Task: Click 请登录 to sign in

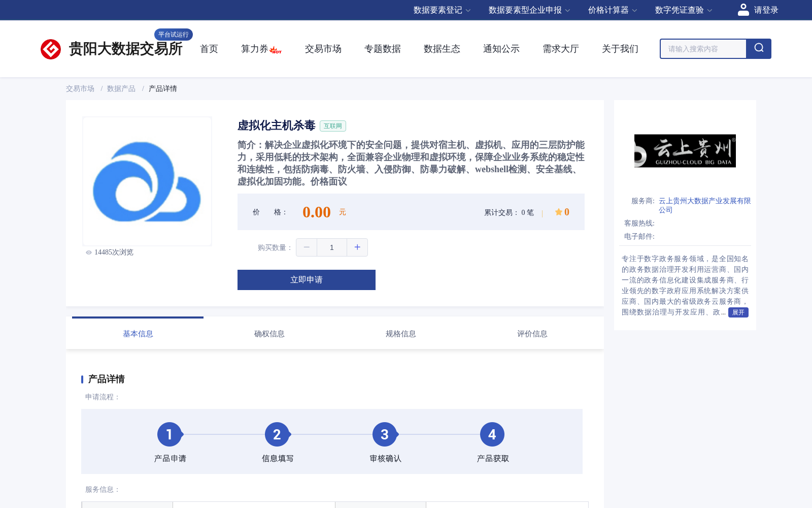Action: coord(766,10)
